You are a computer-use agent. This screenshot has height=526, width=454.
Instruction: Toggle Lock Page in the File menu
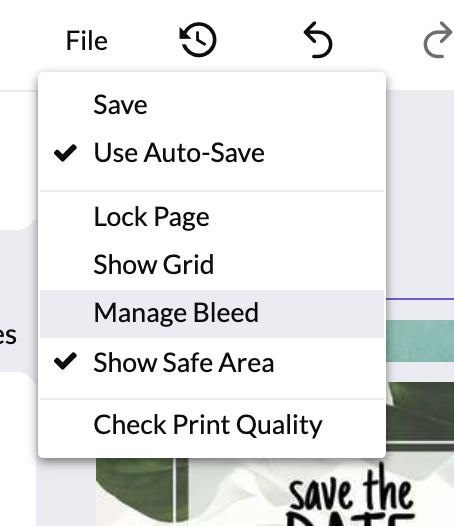coord(212,217)
